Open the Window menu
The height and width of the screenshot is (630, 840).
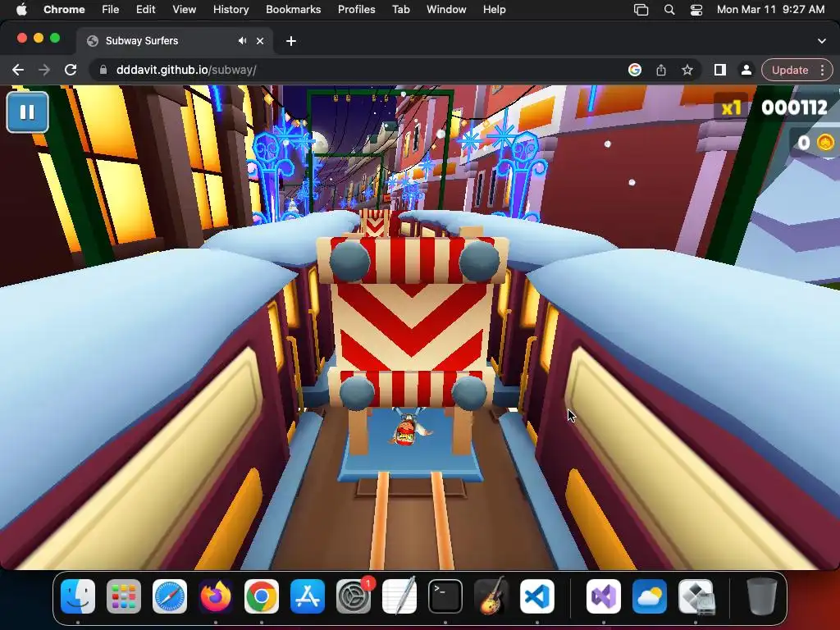coord(446,10)
